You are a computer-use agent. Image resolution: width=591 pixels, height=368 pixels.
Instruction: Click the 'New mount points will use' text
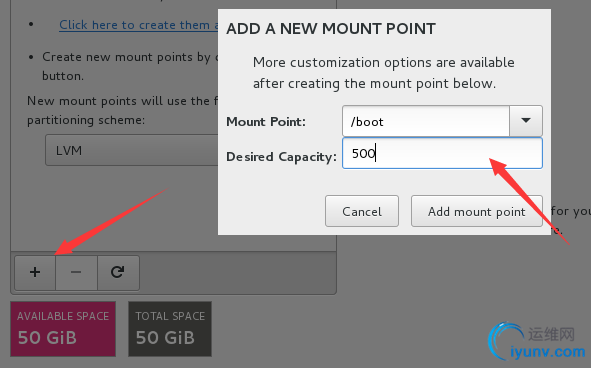point(122,101)
